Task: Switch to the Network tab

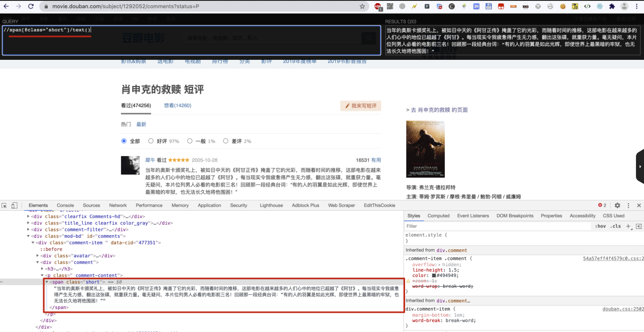Action: point(118,205)
